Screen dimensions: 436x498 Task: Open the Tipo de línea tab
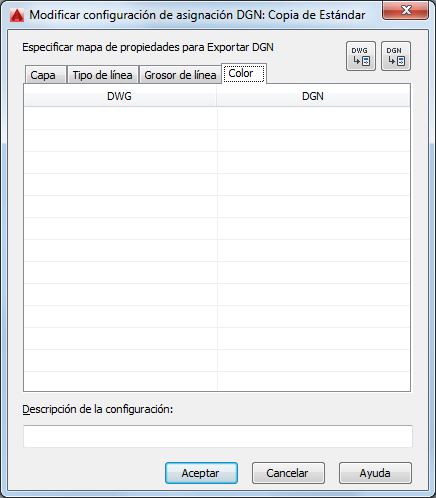102,75
